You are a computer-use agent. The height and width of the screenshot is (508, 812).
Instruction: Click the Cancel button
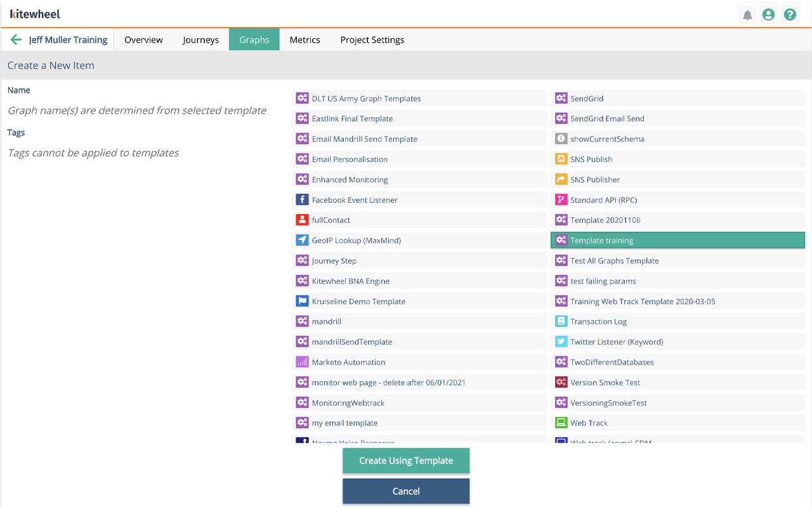406,491
